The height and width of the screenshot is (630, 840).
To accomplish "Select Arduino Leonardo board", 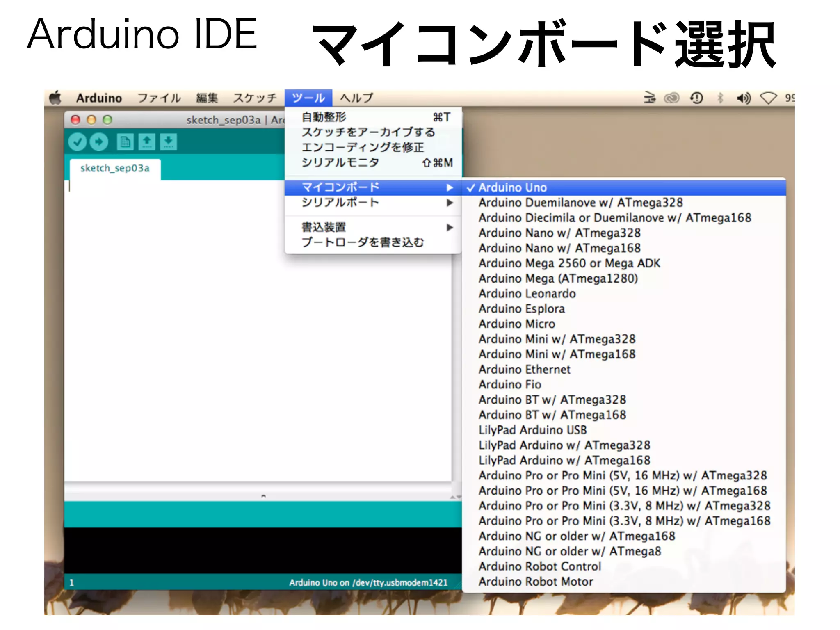I will [x=624, y=294].
